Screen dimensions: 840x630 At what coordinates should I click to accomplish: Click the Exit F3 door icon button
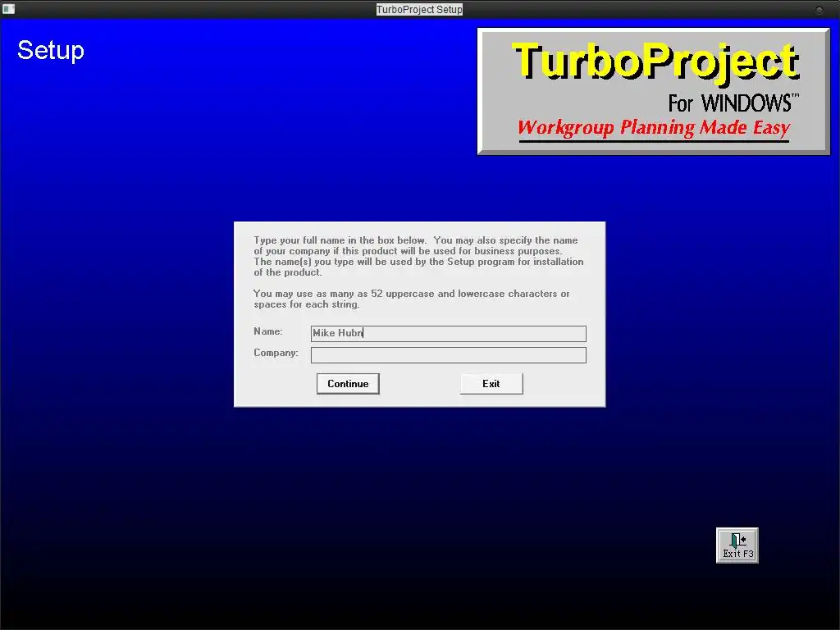pos(737,545)
